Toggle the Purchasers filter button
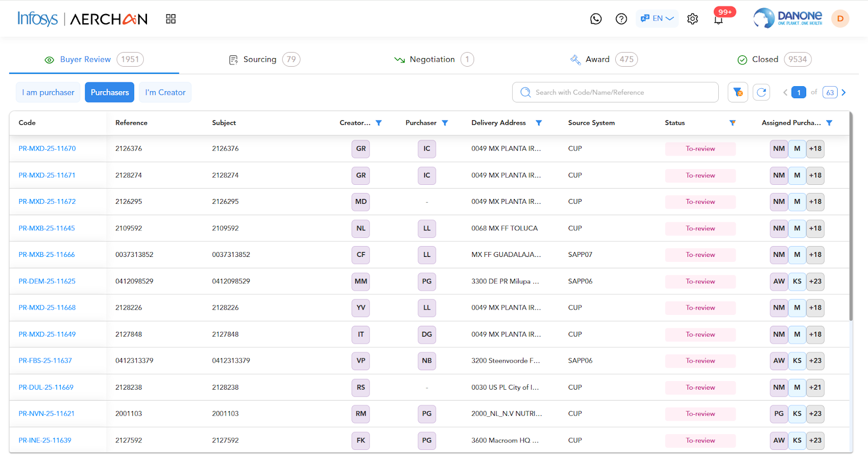Viewport: 868px width, 464px height. [110, 92]
